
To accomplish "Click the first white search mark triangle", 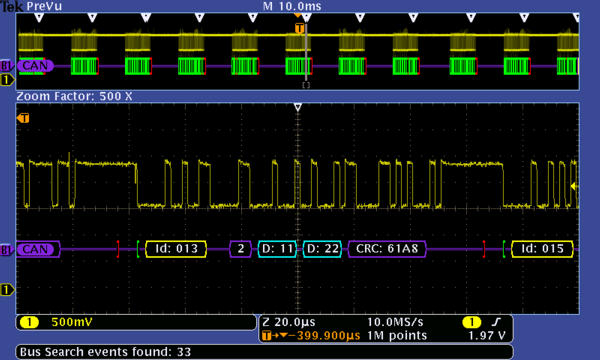I will 39,17.
